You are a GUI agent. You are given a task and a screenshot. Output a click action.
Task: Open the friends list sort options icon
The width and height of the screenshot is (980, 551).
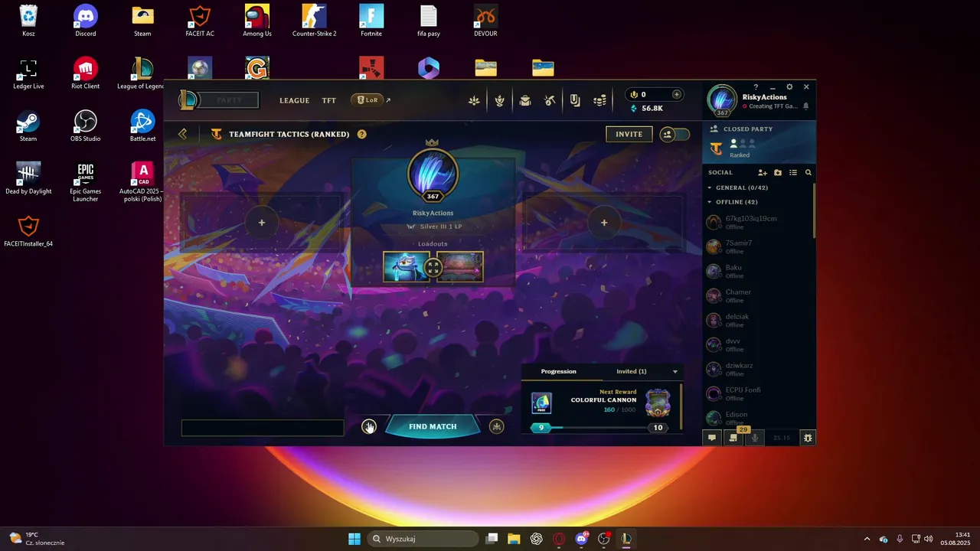(x=793, y=173)
